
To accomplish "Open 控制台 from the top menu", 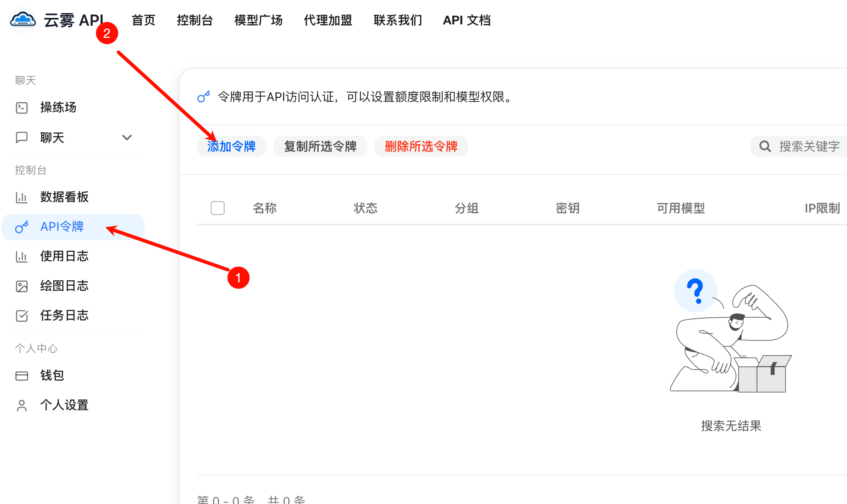I will (195, 20).
